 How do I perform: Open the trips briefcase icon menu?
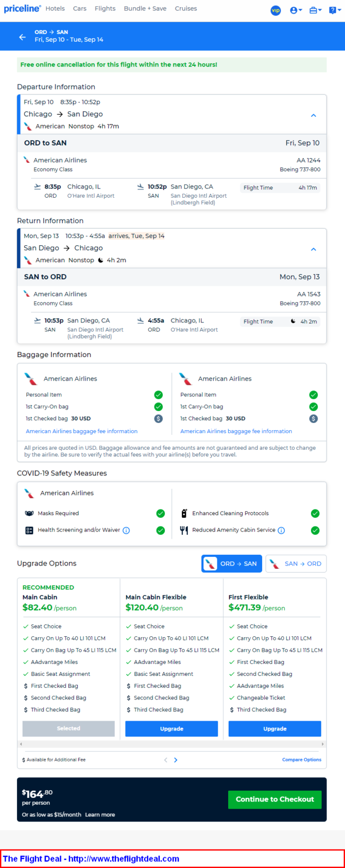[x=315, y=10]
